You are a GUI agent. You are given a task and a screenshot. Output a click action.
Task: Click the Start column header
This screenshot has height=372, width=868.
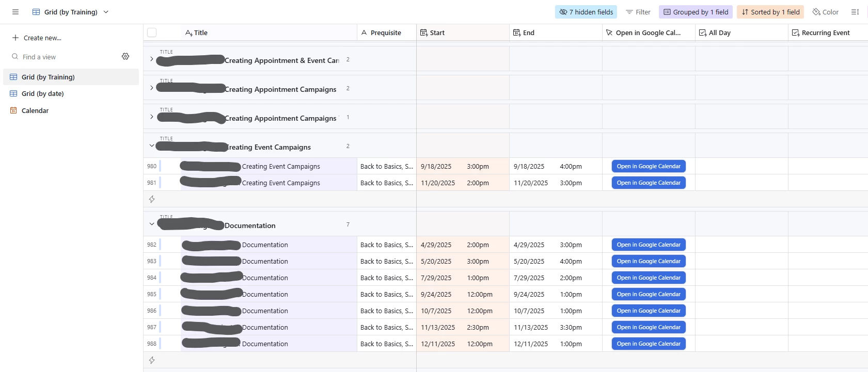[x=463, y=33]
